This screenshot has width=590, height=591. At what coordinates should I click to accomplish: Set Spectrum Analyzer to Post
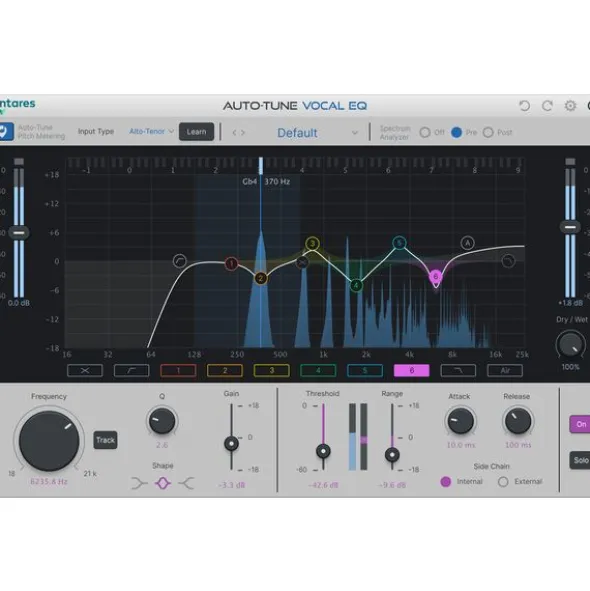(488, 132)
